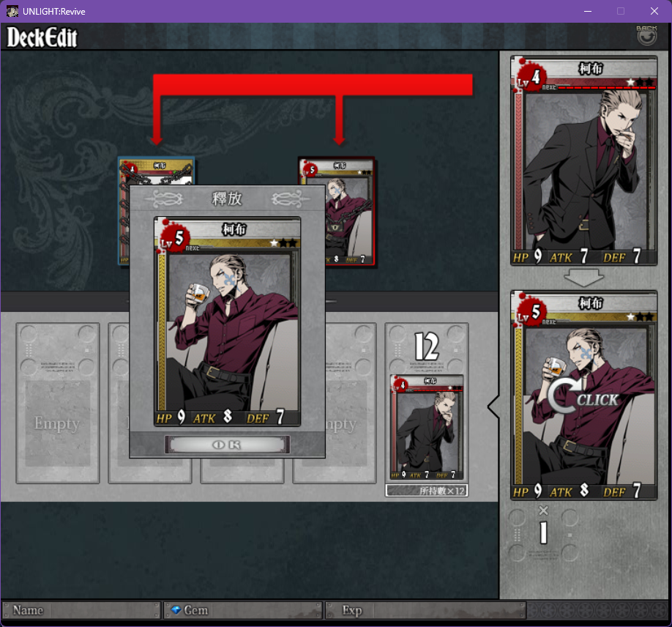The width and height of the screenshot is (672, 627).
Task: Click the Name field in status bar
Action: coord(81,610)
